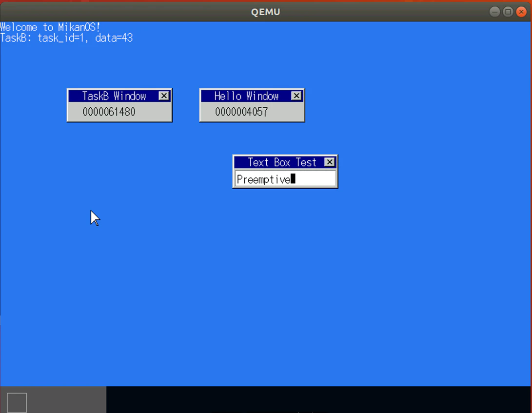This screenshot has width=532, height=413.
Task: Select the TaskB Window title bar
Action: [x=119, y=96]
